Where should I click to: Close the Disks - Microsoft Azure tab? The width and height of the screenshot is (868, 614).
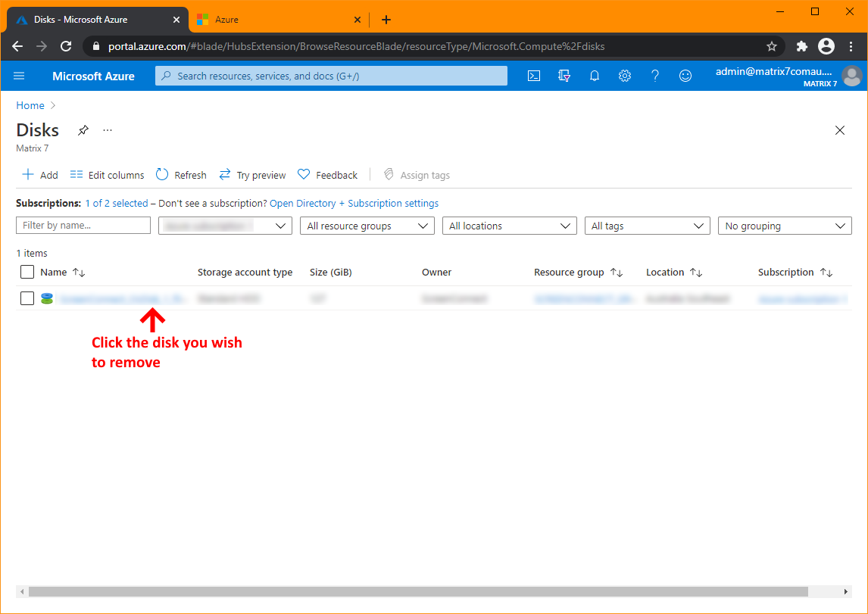(x=176, y=20)
